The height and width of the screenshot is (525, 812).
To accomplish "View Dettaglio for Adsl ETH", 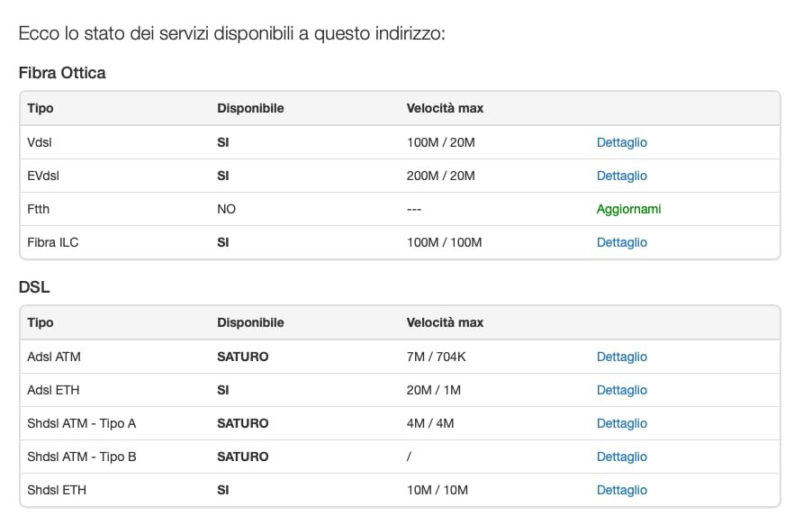I will click(621, 390).
